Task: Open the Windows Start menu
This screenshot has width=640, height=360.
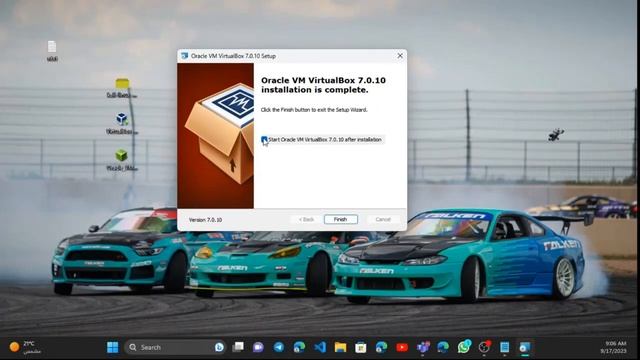Action: tap(112, 347)
